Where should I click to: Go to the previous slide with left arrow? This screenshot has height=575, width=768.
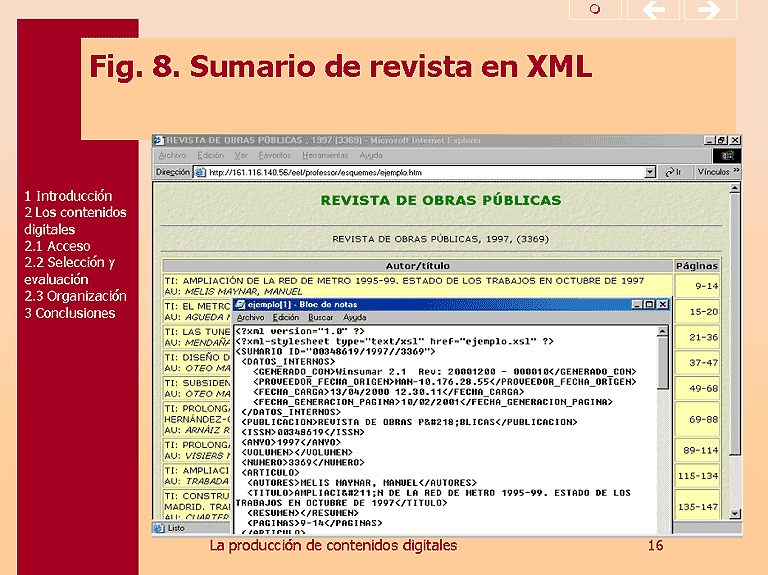(x=653, y=10)
